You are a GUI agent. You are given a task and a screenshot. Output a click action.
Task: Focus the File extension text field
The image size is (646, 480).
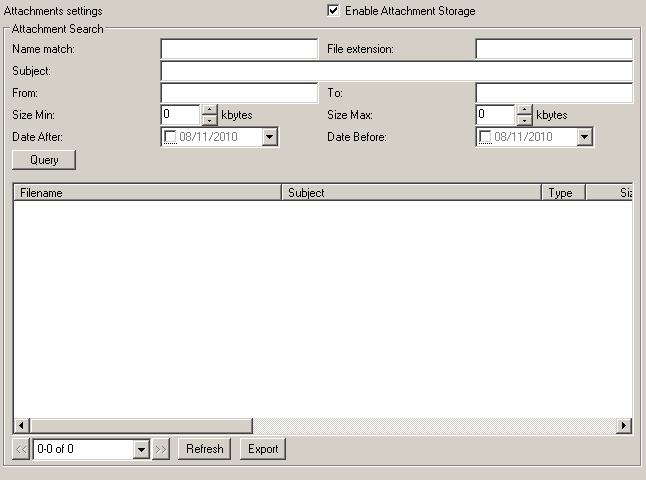(x=553, y=49)
